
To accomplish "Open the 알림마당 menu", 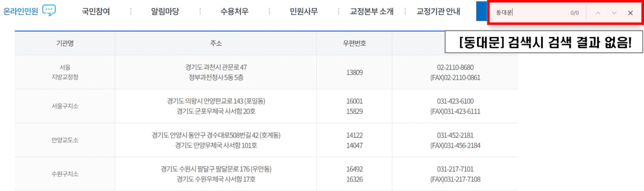I will (165, 11).
